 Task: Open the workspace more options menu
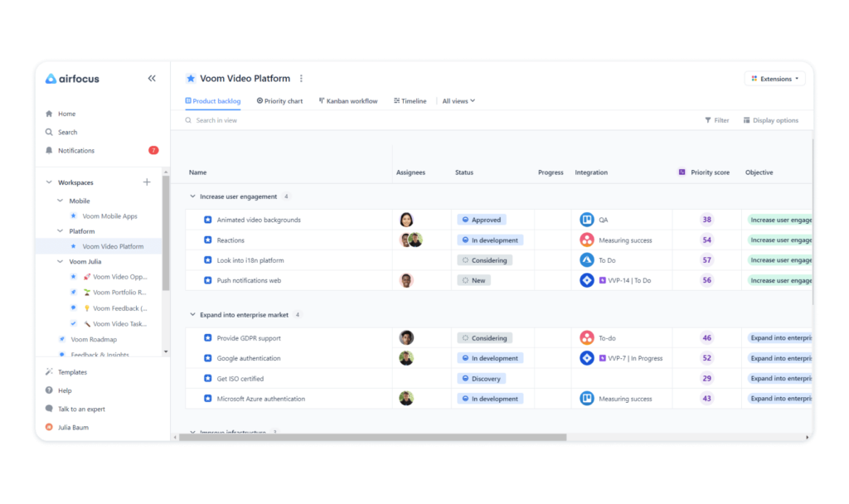(301, 79)
